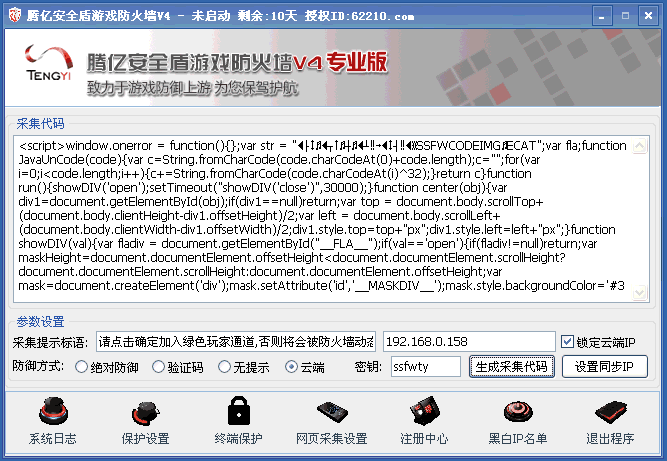Click the 参数设置 group label

[40, 322]
